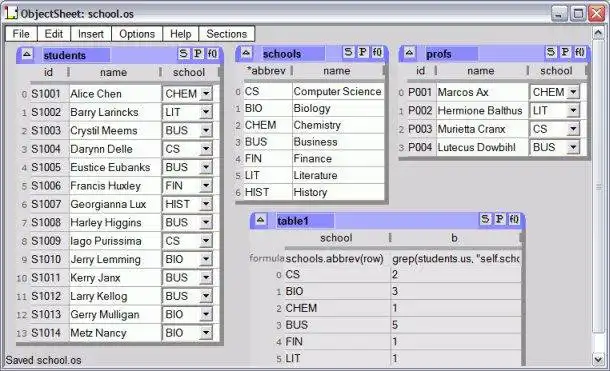Open the Help menu
Image resolution: width=610 pixels, height=371 pixels.
181,34
